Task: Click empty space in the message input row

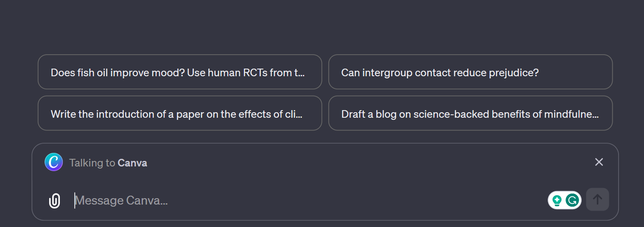Action: (x=361, y=200)
